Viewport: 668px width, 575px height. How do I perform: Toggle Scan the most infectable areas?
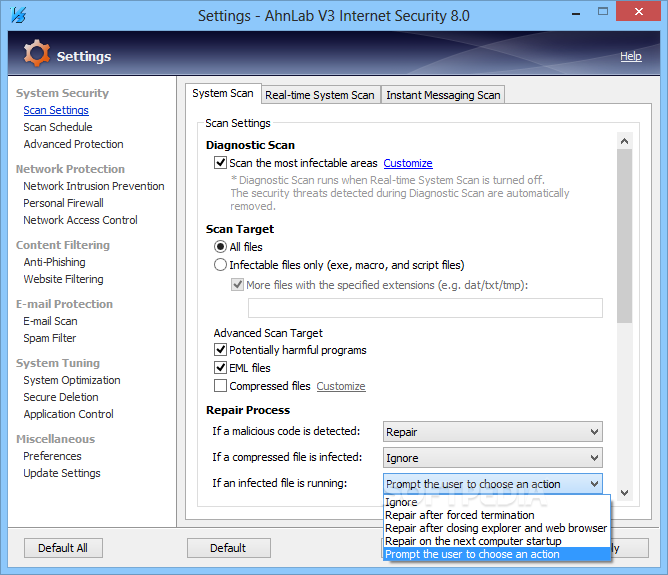(x=220, y=163)
